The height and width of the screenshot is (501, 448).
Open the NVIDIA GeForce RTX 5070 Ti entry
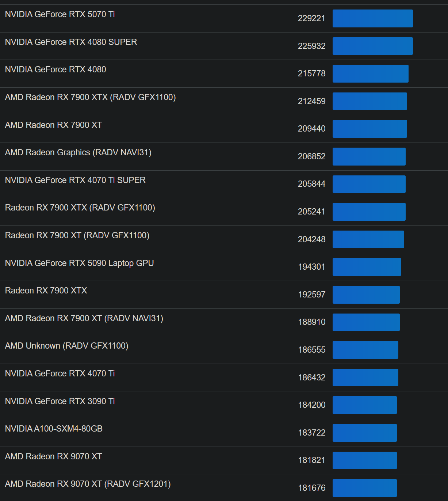click(x=60, y=14)
